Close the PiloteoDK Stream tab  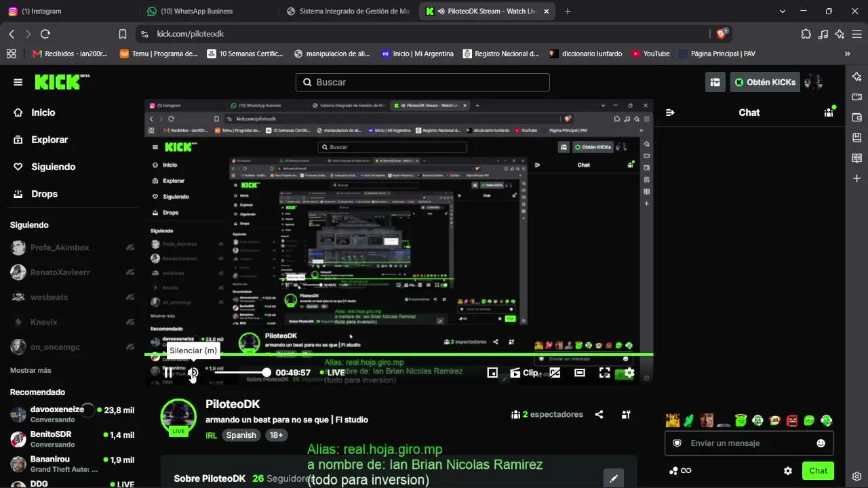tap(547, 11)
